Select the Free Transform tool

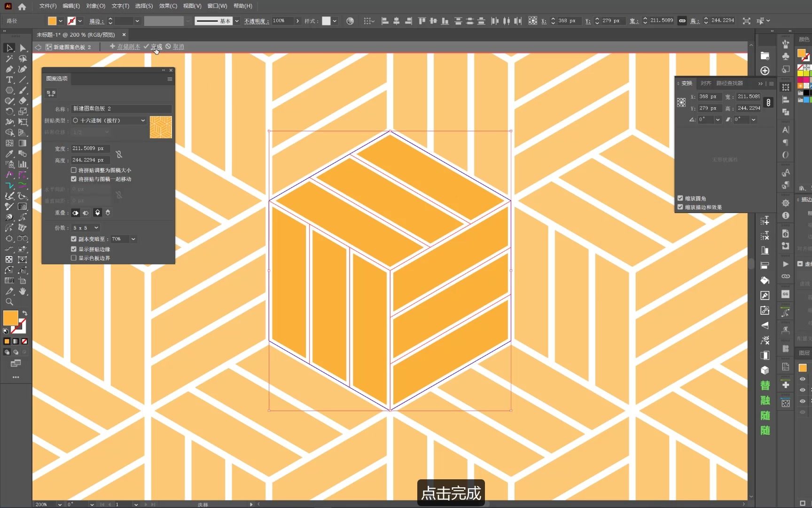click(23, 122)
